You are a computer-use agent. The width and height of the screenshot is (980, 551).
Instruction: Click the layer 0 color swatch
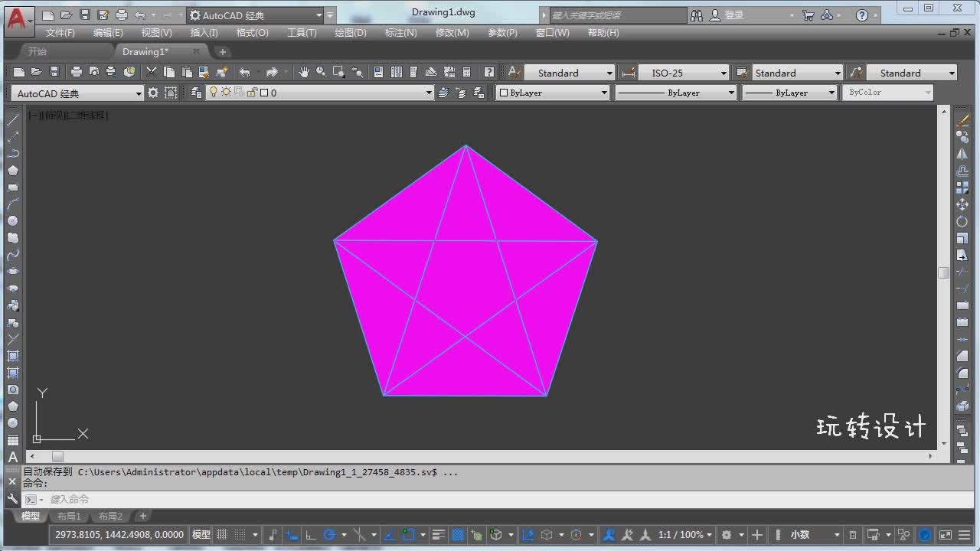tap(264, 93)
